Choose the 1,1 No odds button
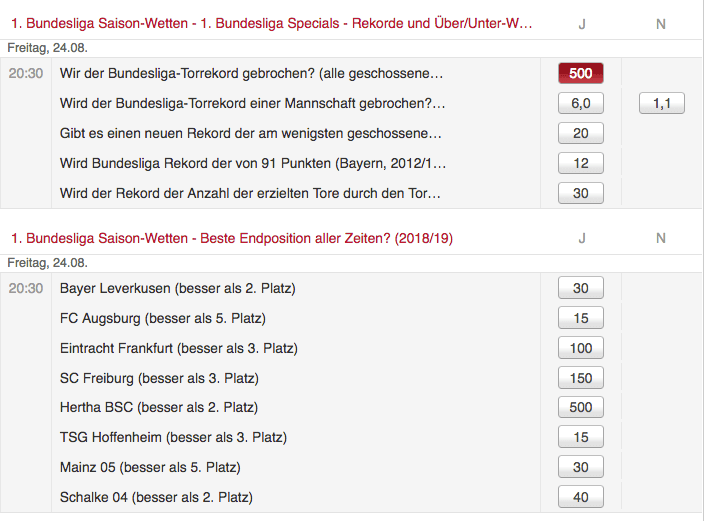704x521 pixels. coord(662,103)
